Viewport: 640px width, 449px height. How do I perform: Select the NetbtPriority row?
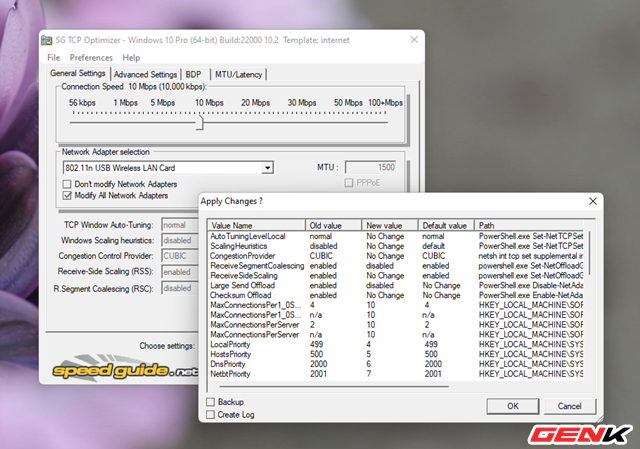click(396, 374)
